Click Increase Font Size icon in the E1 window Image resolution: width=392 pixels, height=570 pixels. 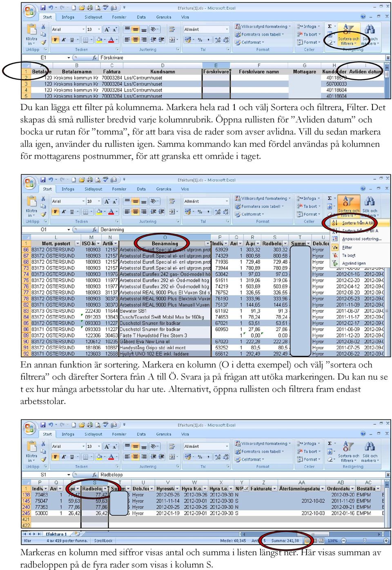point(107,29)
